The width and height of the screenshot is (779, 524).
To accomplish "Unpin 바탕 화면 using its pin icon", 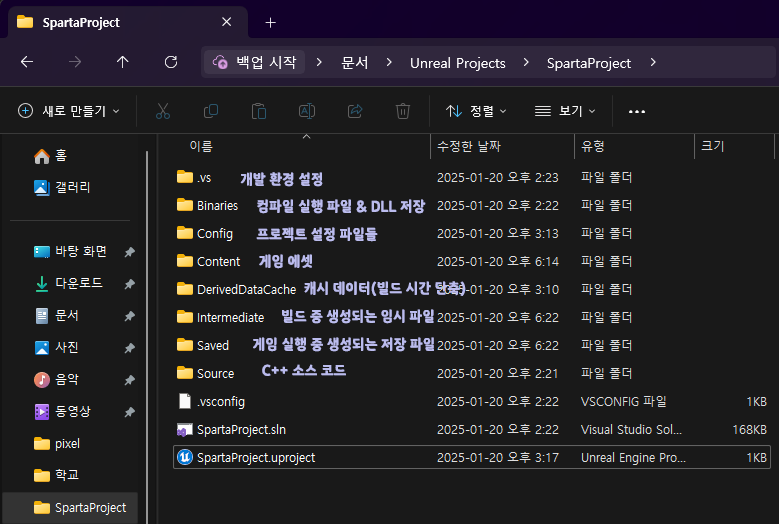I will click(x=129, y=252).
